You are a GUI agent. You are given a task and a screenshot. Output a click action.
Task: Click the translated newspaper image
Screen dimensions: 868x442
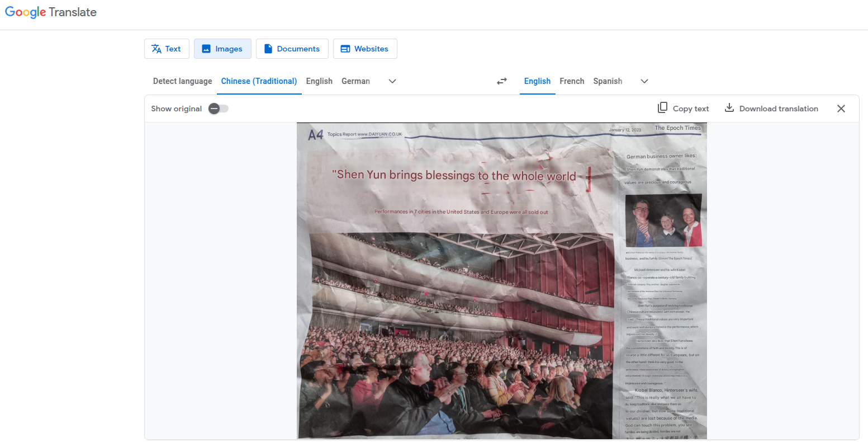click(501, 281)
